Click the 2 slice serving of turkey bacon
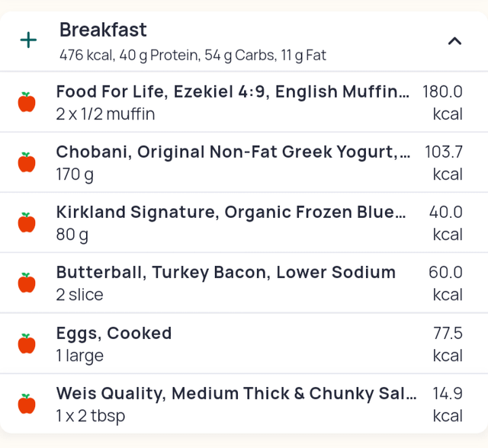The height and width of the screenshot is (448, 488). click(x=79, y=295)
